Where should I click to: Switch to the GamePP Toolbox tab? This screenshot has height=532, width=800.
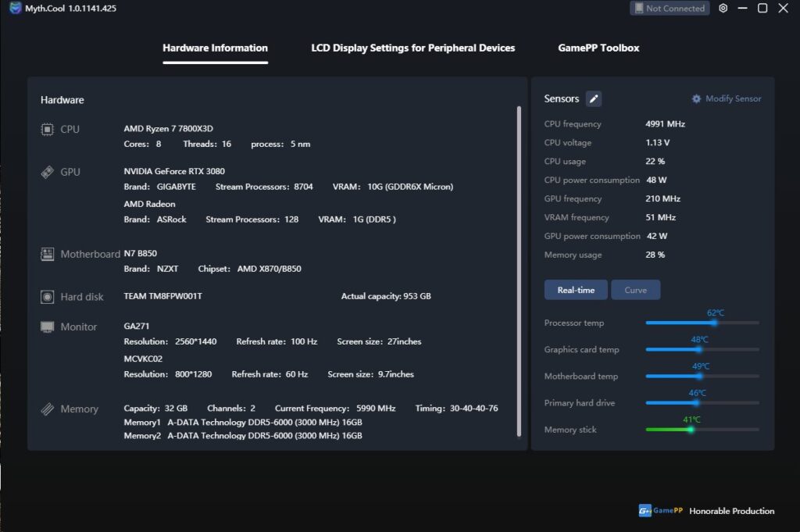(x=598, y=48)
